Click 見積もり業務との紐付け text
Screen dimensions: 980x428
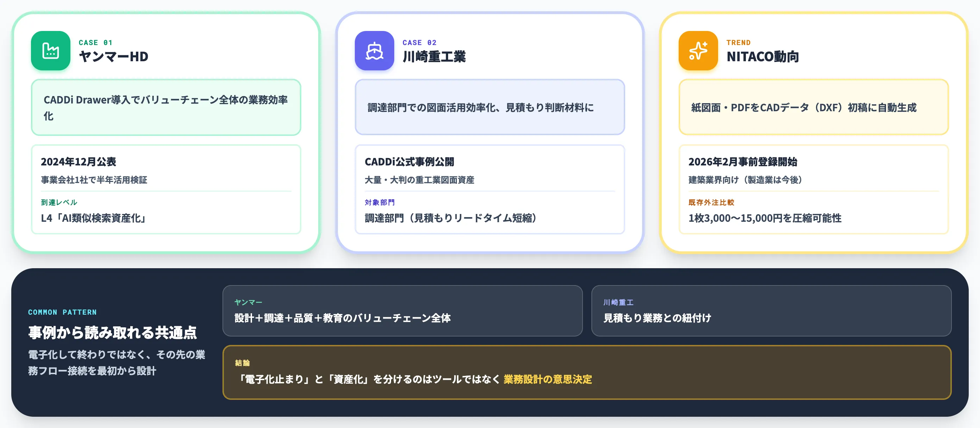click(657, 318)
